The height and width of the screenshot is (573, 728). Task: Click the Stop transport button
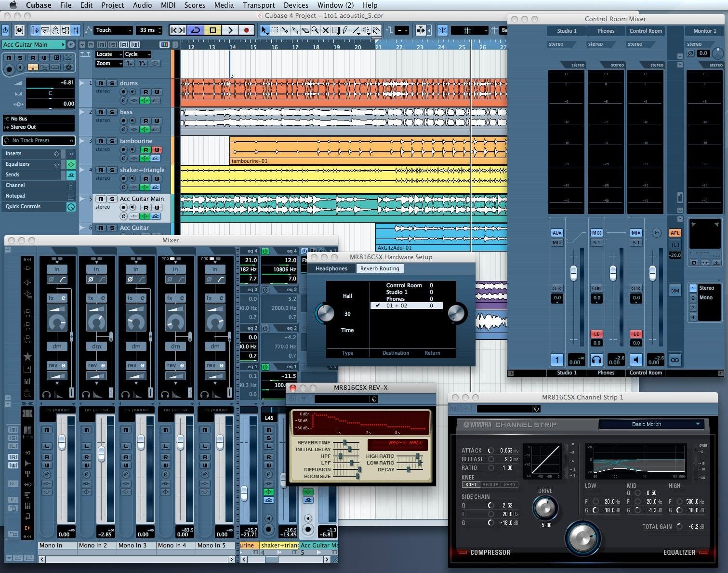212,30
